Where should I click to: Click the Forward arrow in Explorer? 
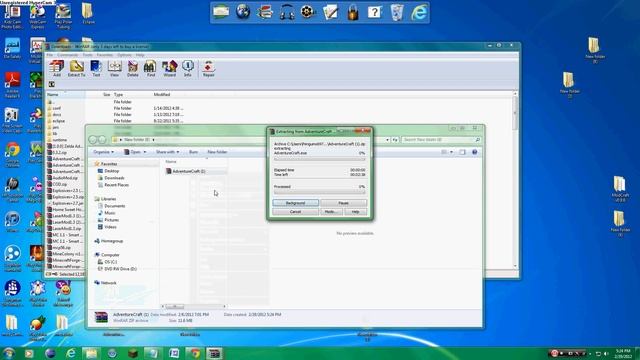(102, 140)
